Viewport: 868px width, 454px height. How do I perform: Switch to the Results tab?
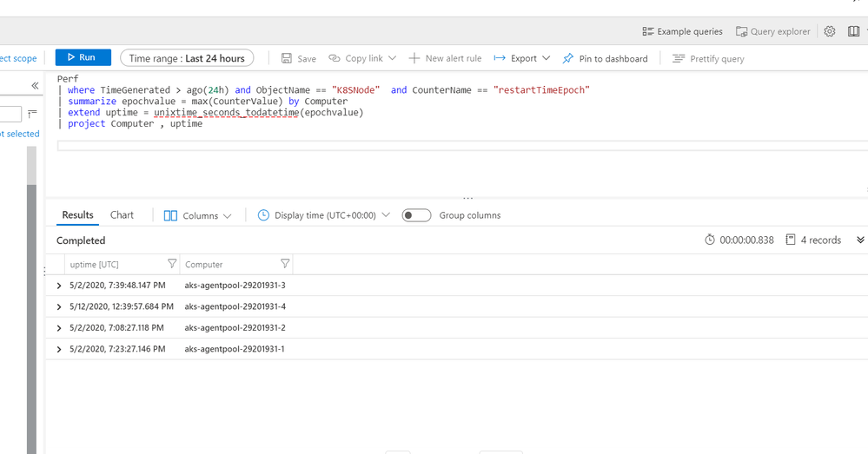click(77, 215)
